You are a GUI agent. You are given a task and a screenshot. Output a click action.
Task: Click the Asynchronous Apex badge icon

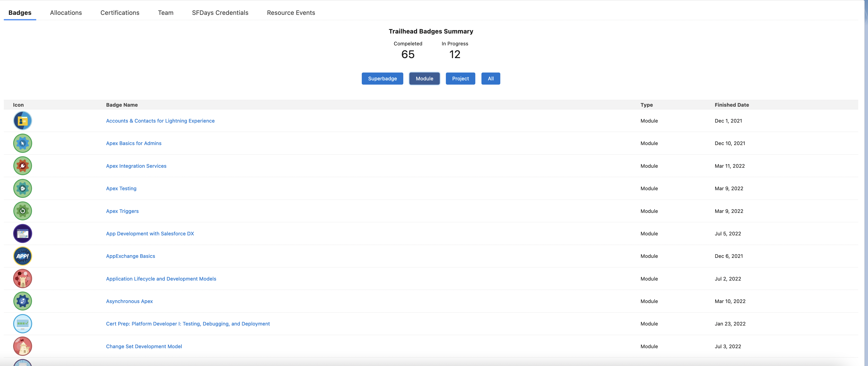[x=22, y=301]
